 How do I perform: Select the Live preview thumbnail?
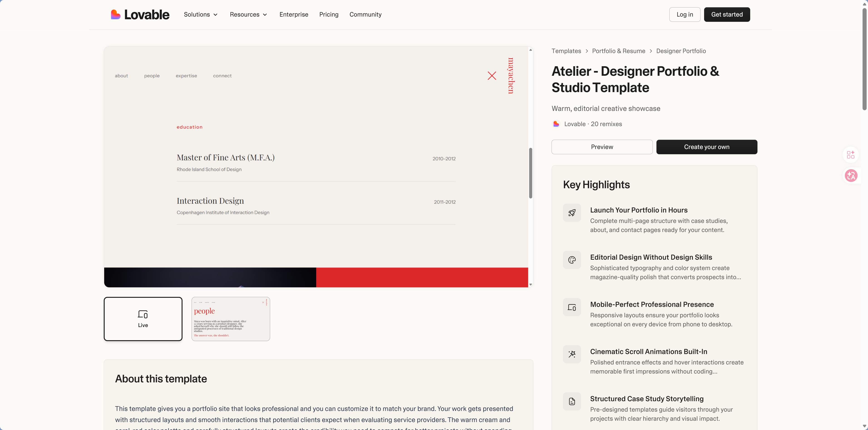click(143, 319)
